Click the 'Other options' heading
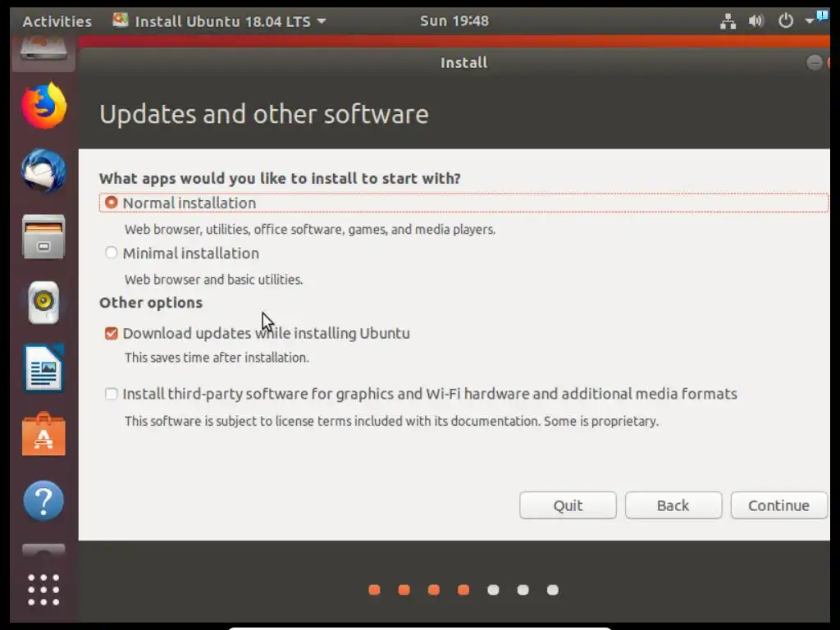Viewport: 840px width, 630px height. [x=151, y=303]
